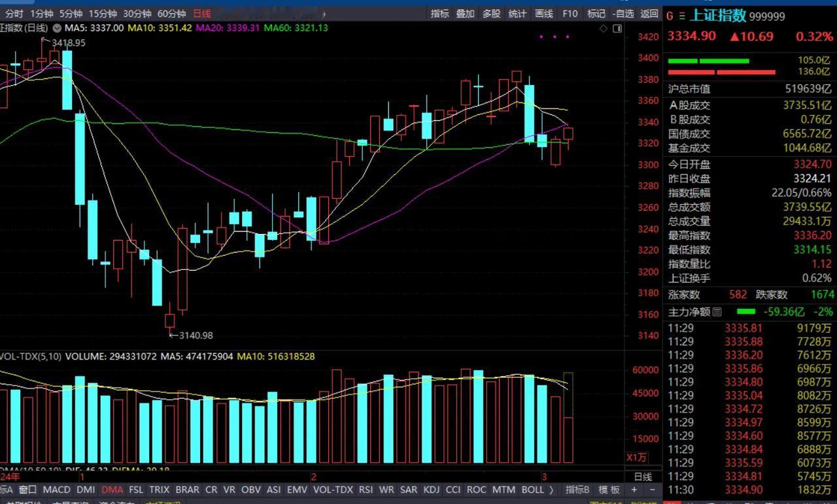837x504 pixels.
Task: Zoom in with the plus button
Action: click(634, 489)
